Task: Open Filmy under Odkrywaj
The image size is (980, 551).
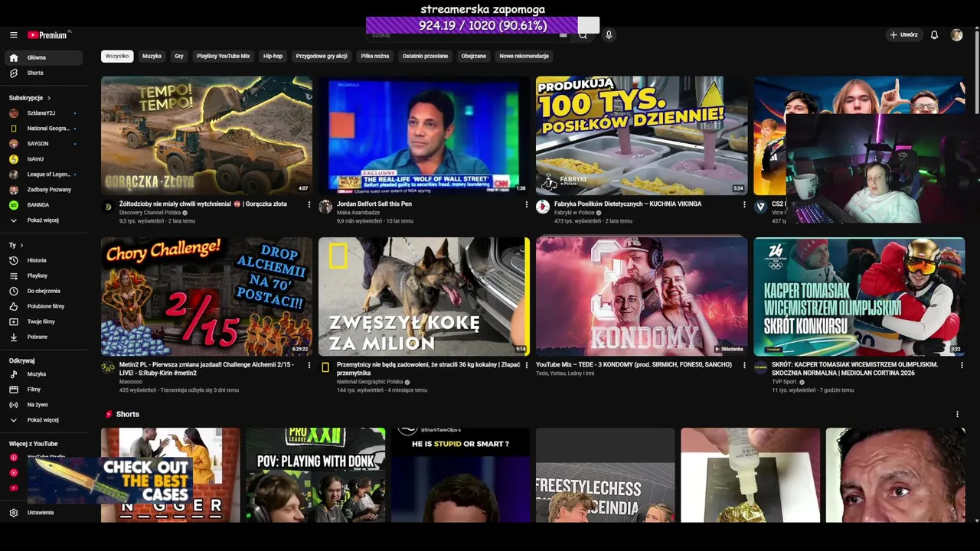Action: pyautogui.click(x=44, y=390)
